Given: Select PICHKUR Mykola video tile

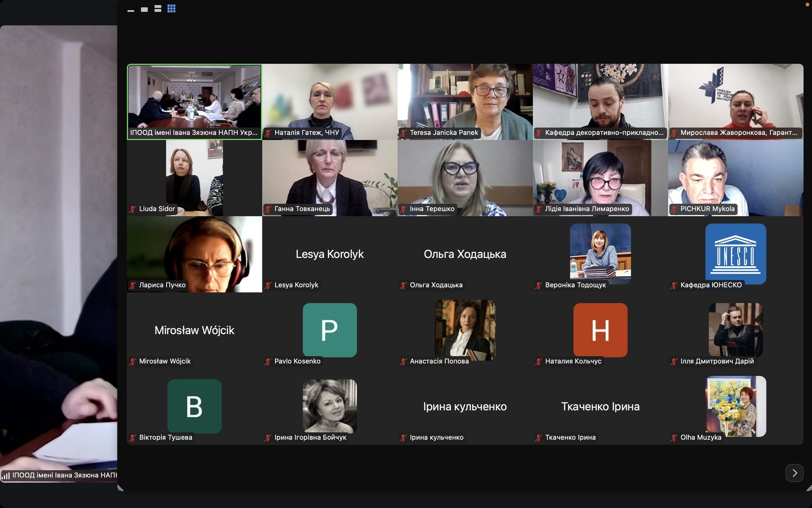Looking at the screenshot, I should click(x=736, y=178).
